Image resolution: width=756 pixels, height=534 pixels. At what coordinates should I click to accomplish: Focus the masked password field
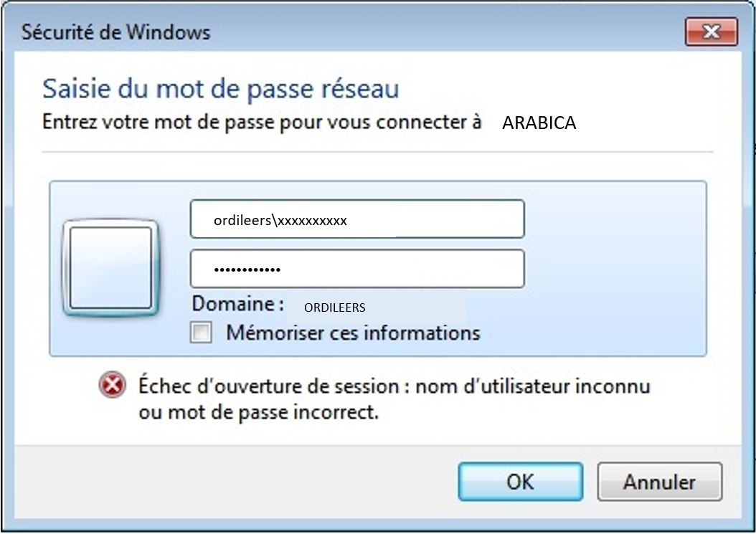[357, 269]
